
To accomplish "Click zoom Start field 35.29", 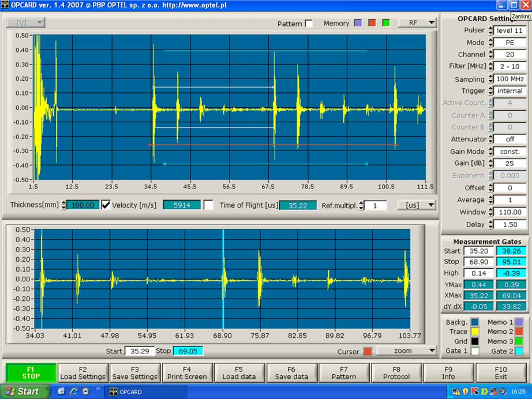I will (x=140, y=351).
